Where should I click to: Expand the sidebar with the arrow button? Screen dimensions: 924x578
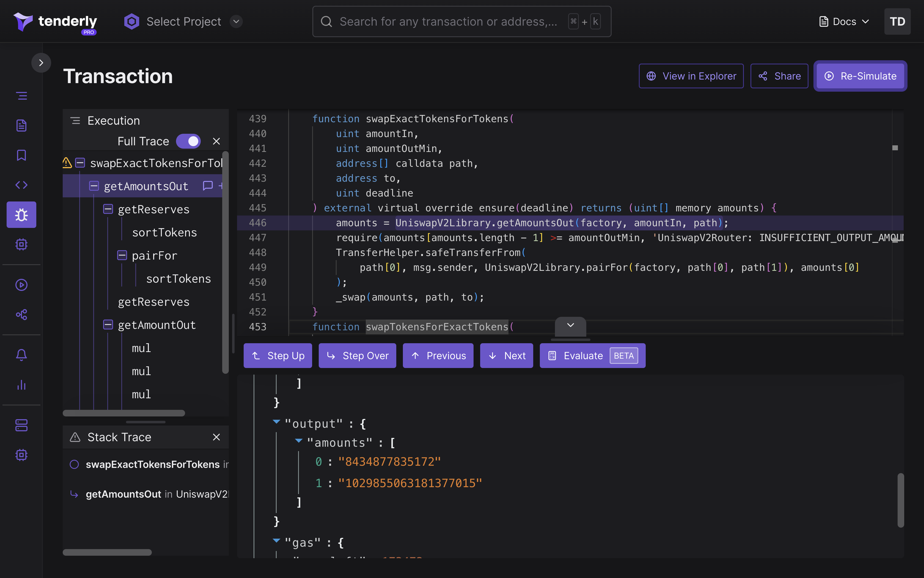[41, 63]
